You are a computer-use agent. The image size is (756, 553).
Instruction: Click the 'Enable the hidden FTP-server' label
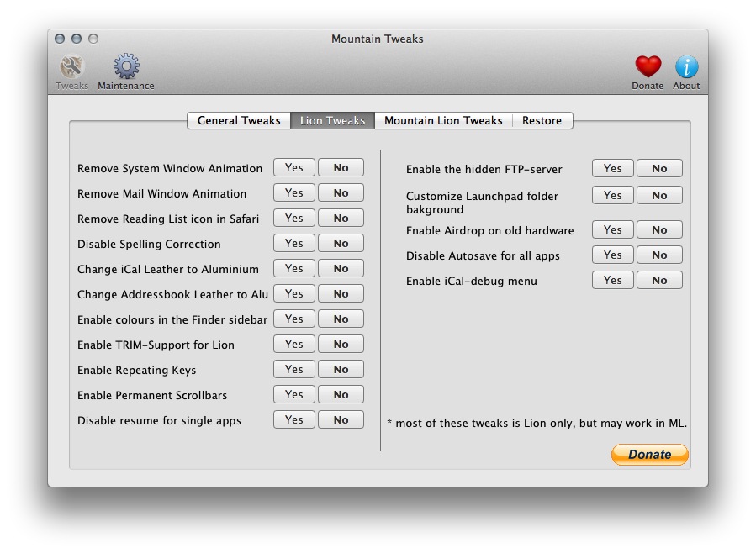(484, 169)
